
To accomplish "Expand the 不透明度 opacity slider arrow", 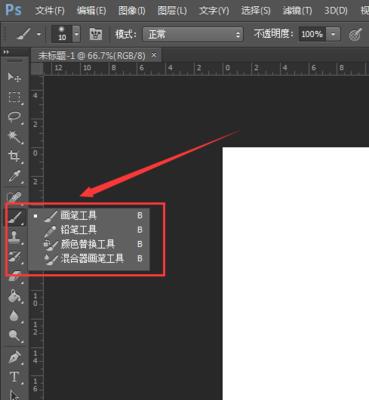I will pyautogui.click(x=333, y=34).
